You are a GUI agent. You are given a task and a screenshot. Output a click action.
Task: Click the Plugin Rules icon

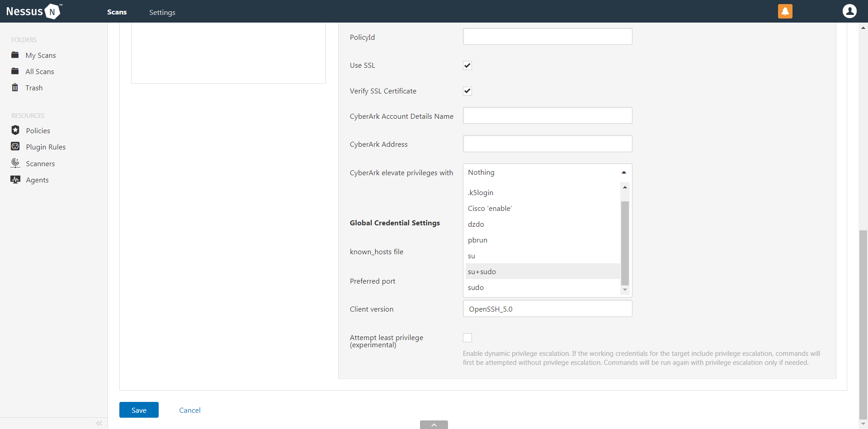(x=15, y=147)
